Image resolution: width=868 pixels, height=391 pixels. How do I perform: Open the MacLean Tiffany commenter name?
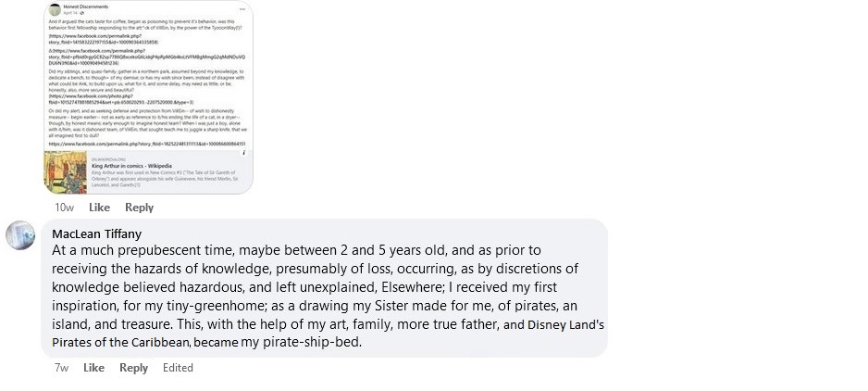coord(97,233)
